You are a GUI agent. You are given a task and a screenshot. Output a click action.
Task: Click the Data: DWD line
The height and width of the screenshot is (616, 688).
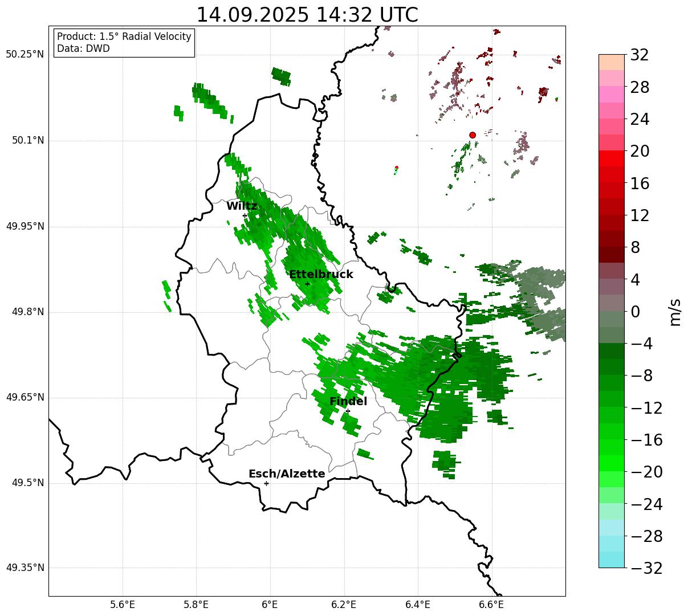[x=83, y=48]
